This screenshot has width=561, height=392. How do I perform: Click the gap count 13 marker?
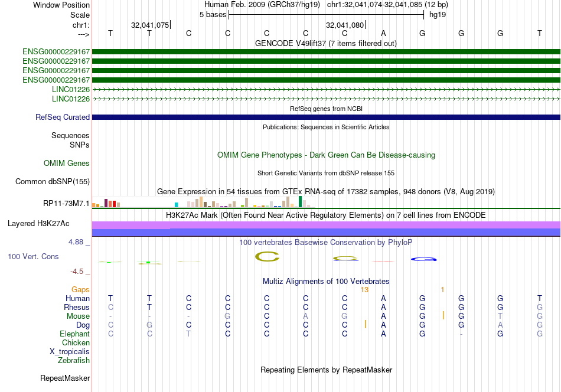[364, 290]
